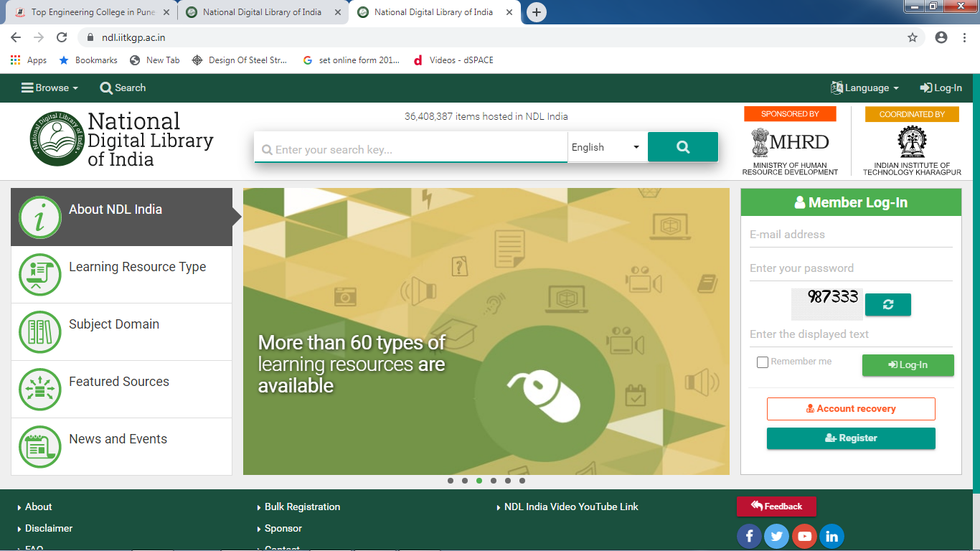The height and width of the screenshot is (551, 980).
Task: Open the English search language dropdown
Action: 607,147
